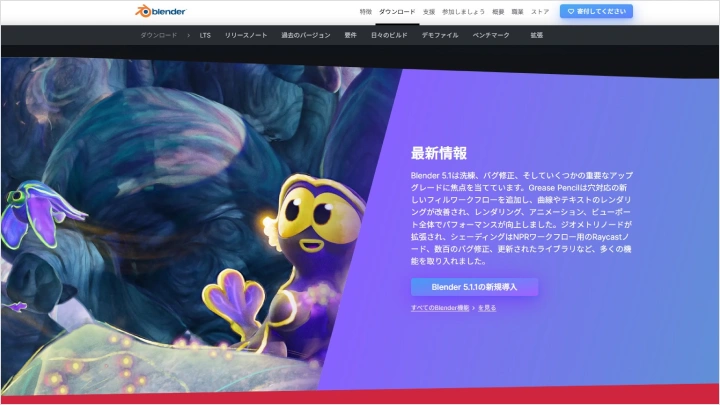Open the 支援 menu item

(x=429, y=12)
